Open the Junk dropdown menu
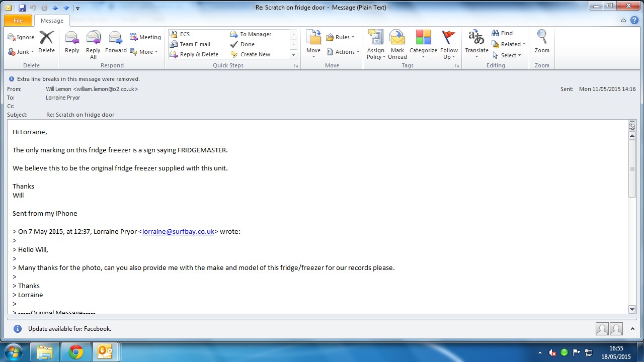 pyautogui.click(x=21, y=52)
